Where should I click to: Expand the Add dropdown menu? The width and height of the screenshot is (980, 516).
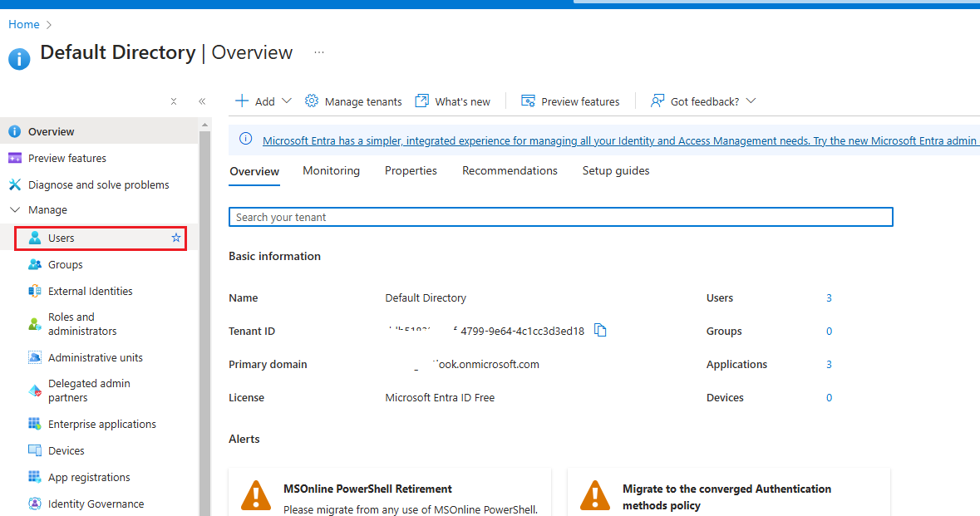287,101
